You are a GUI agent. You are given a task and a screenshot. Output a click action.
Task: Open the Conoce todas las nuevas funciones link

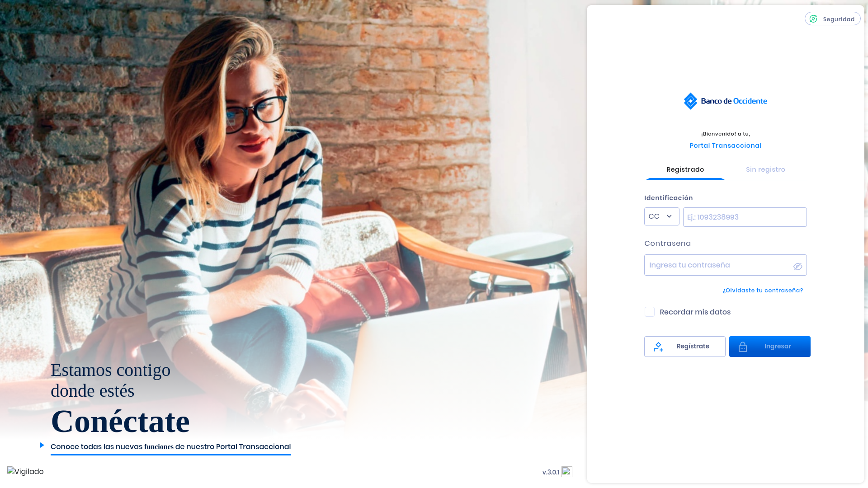(170, 447)
